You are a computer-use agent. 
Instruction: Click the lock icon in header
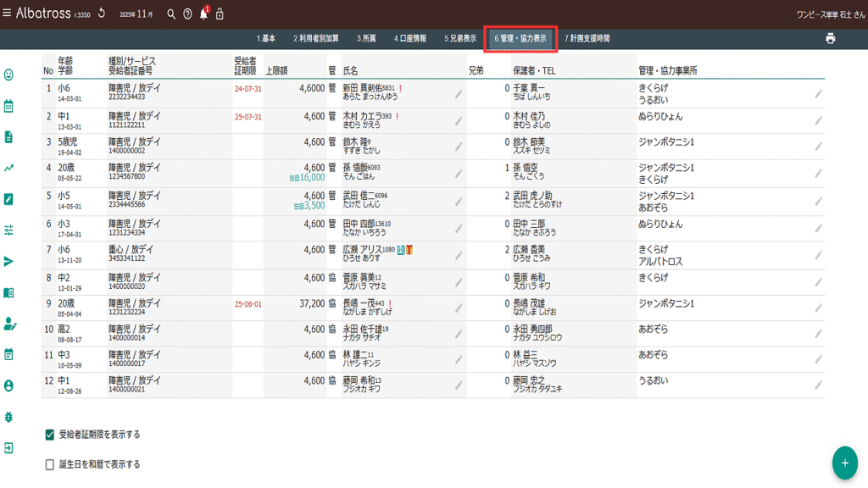click(220, 14)
